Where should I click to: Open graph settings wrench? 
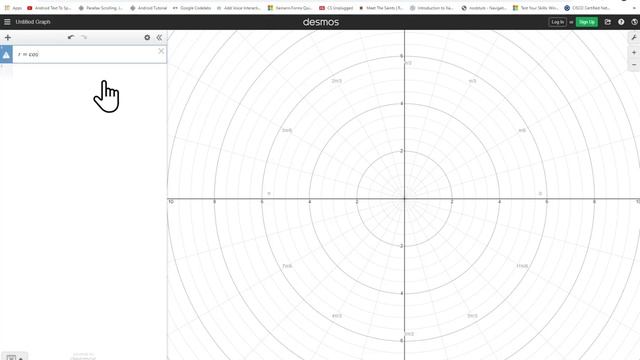point(634,38)
